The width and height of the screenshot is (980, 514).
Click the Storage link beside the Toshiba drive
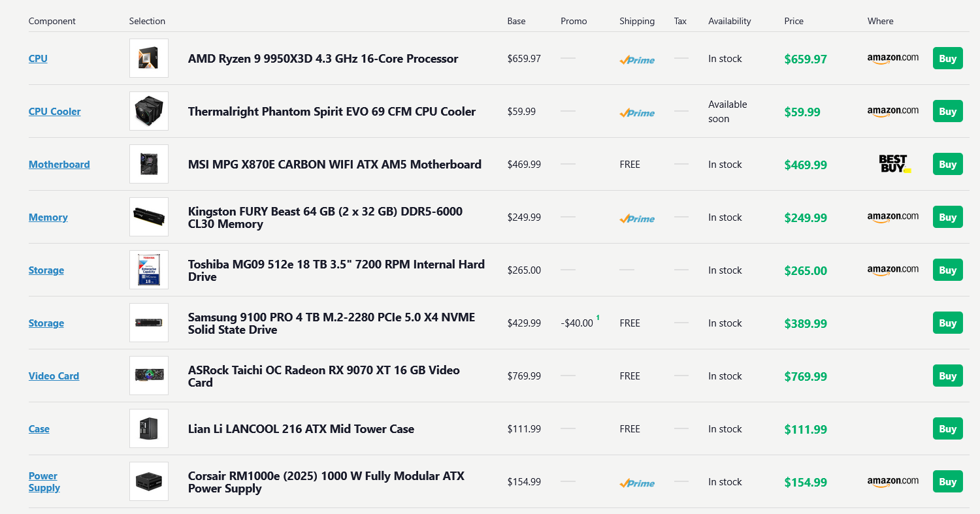tap(46, 270)
